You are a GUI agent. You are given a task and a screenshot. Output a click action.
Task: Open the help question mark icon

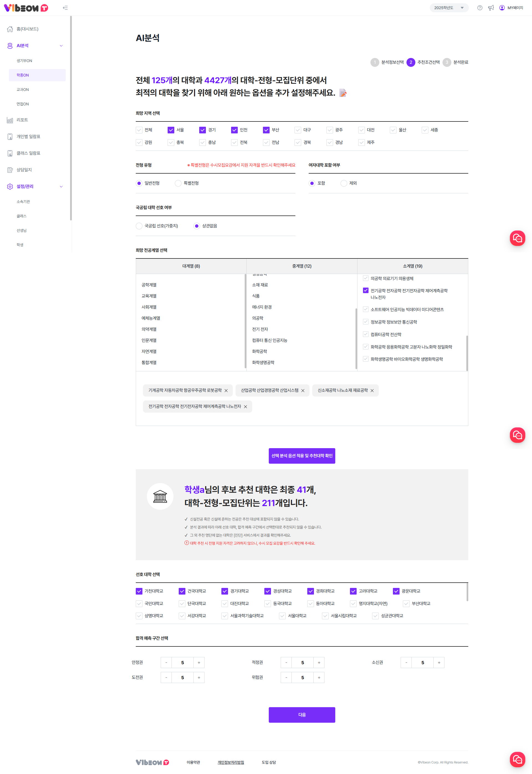click(480, 8)
